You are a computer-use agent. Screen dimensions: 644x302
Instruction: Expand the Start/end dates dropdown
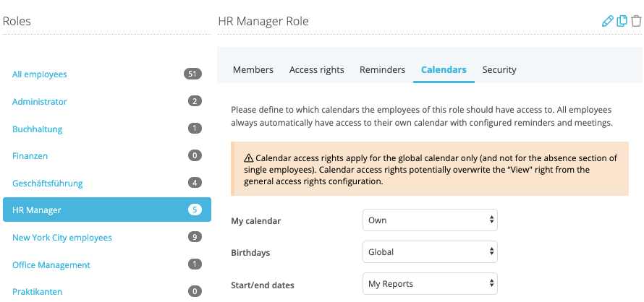click(430, 284)
